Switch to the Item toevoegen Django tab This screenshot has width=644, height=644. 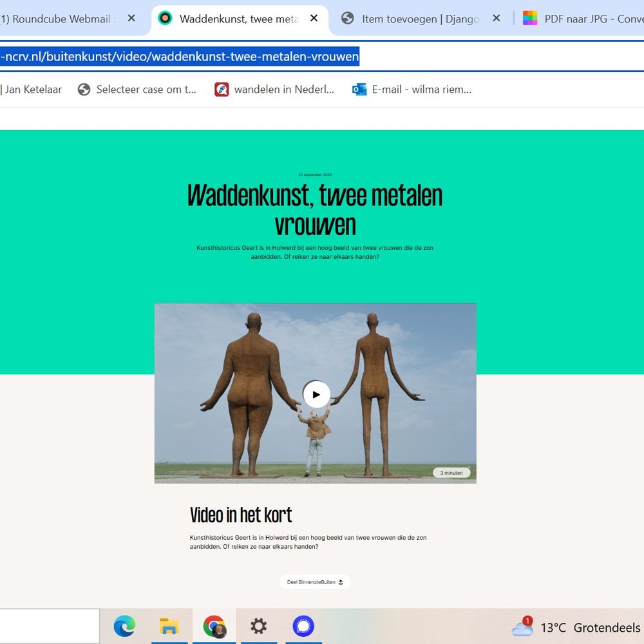click(420, 19)
